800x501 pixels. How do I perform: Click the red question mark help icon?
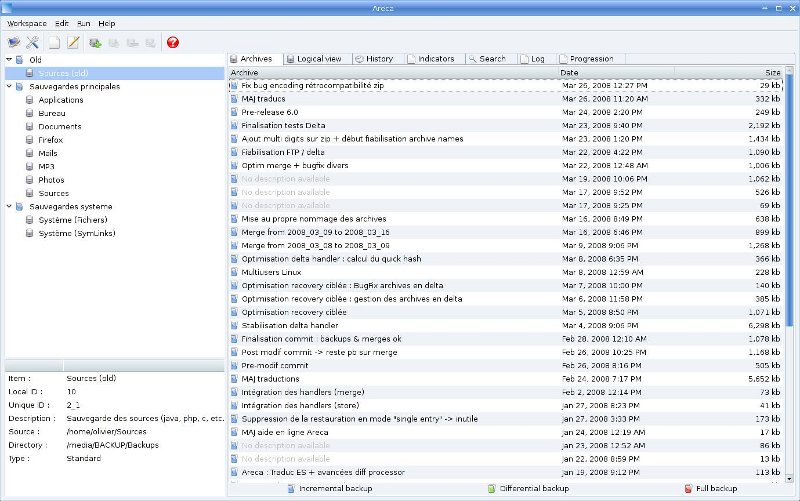coord(173,42)
